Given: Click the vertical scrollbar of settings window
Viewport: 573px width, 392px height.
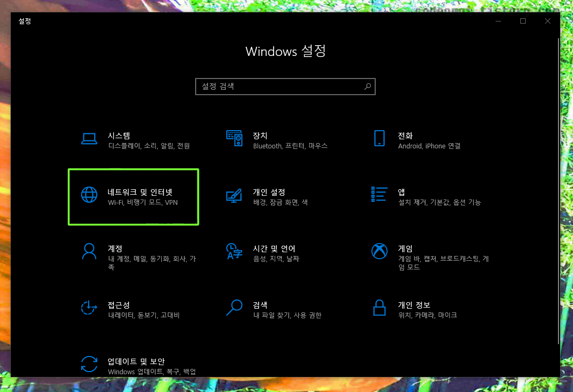Looking at the screenshot, I should 558,190.
